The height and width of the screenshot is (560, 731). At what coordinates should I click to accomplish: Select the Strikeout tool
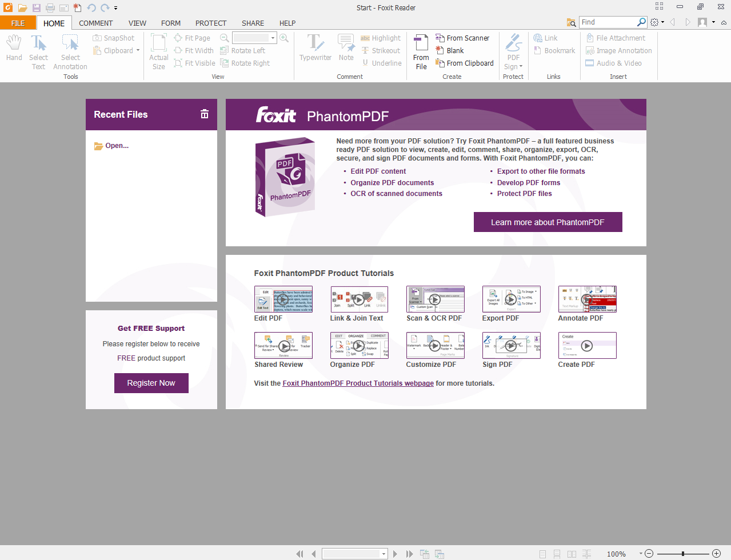pos(380,51)
